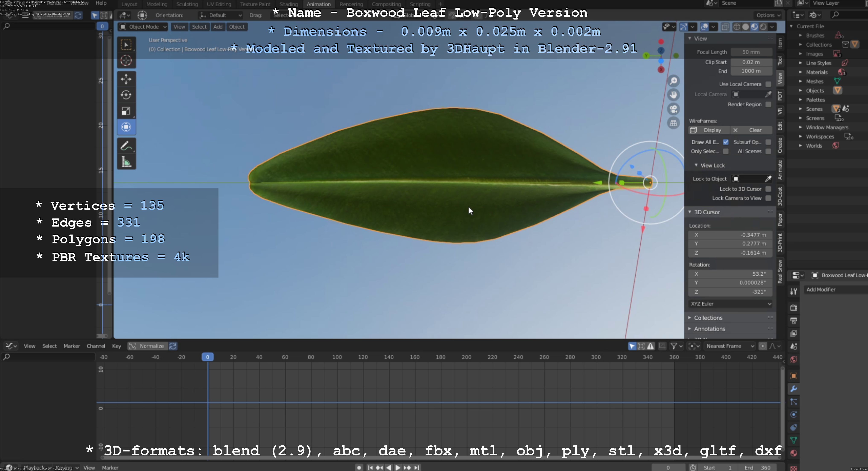Viewport: 868px width, 471px height.
Task: Open the Object properties orange square icon
Action: pyautogui.click(x=794, y=376)
